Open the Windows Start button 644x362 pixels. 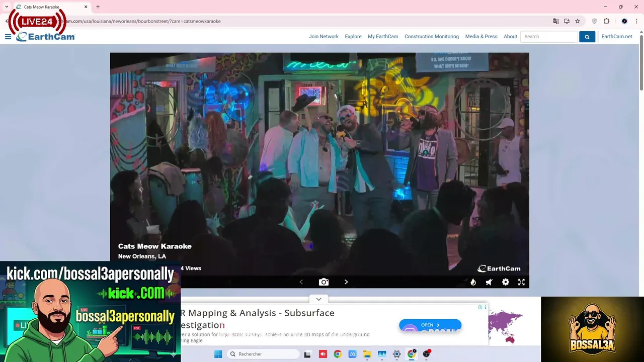tap(218, 354)
